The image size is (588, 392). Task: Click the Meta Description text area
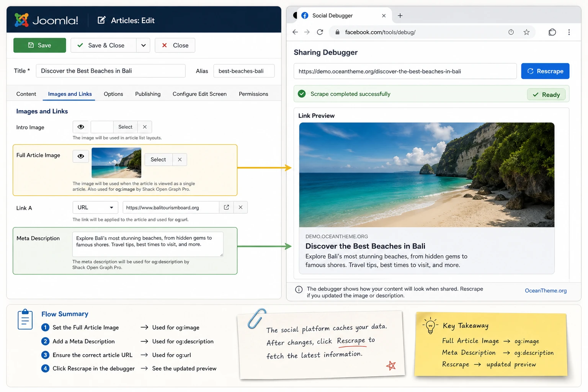point(148,244)
